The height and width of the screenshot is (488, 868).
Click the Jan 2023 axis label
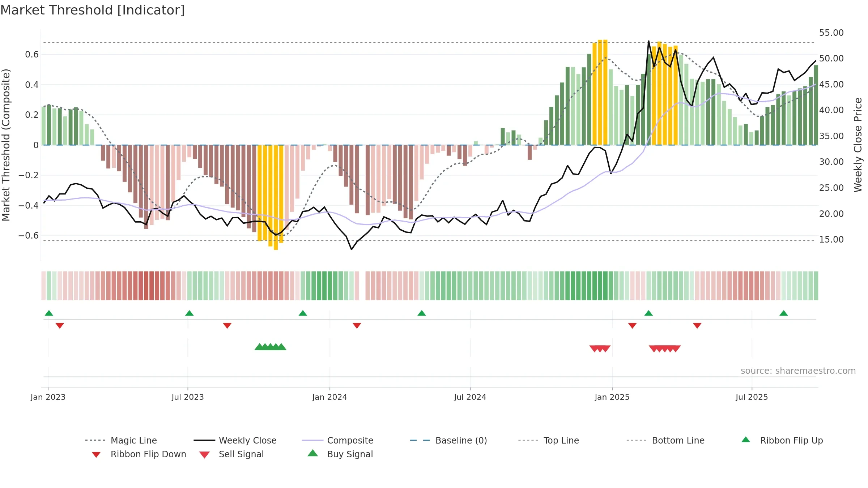pyautogui.click(x=48, y=397)
